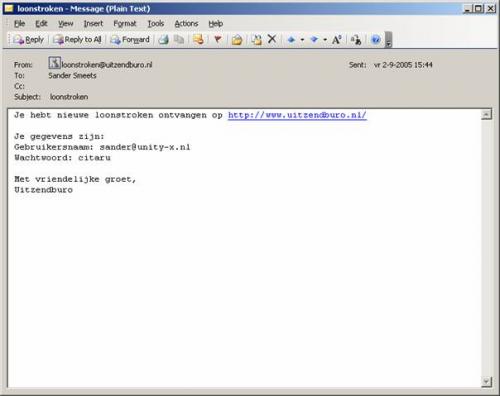Click the 'Je gegevens zijn:' line
This screenshot has width=500, height=396.
59,137
